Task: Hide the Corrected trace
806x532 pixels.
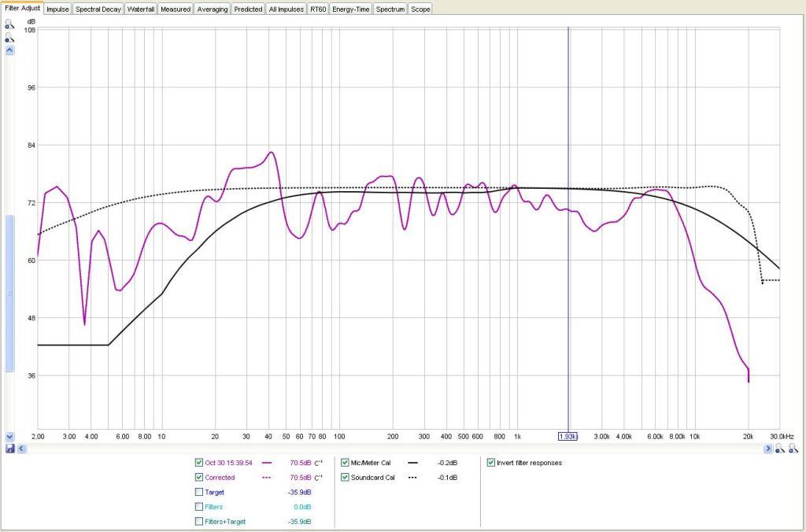Action: click(x=198, y=477)
